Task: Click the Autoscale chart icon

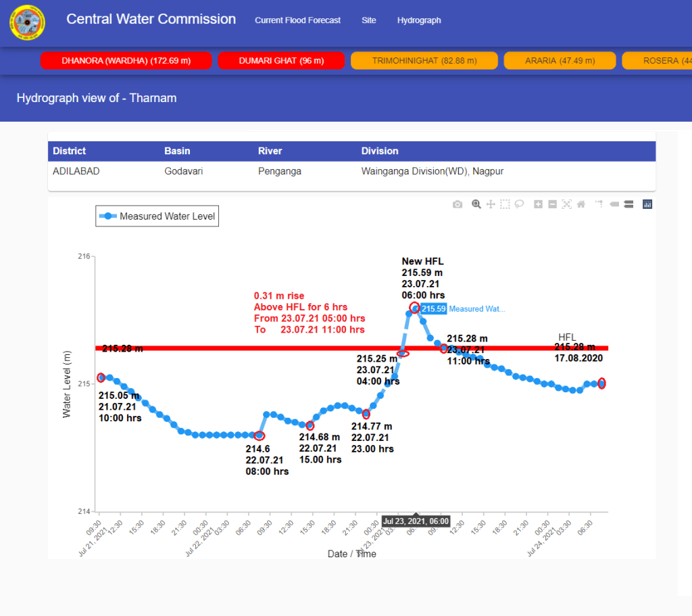Action: tap(566, 204)
